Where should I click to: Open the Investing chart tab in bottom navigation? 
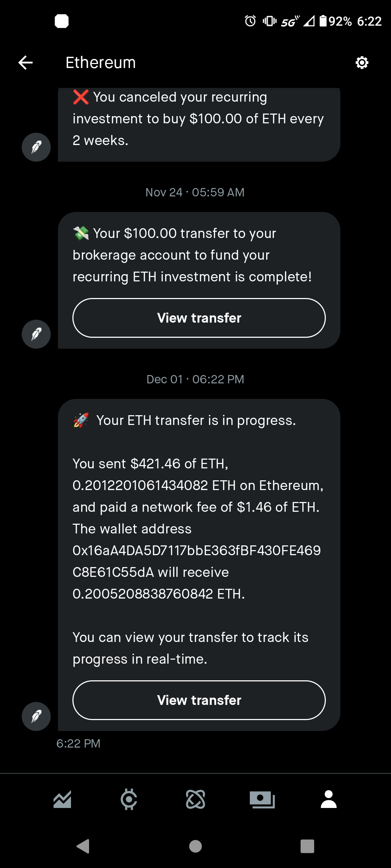62,799
